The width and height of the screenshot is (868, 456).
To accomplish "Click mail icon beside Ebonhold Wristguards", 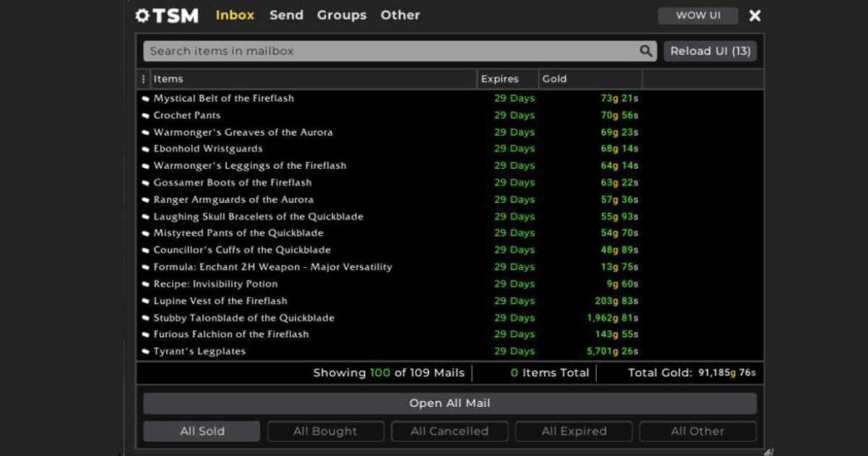I will click(145, 149).
